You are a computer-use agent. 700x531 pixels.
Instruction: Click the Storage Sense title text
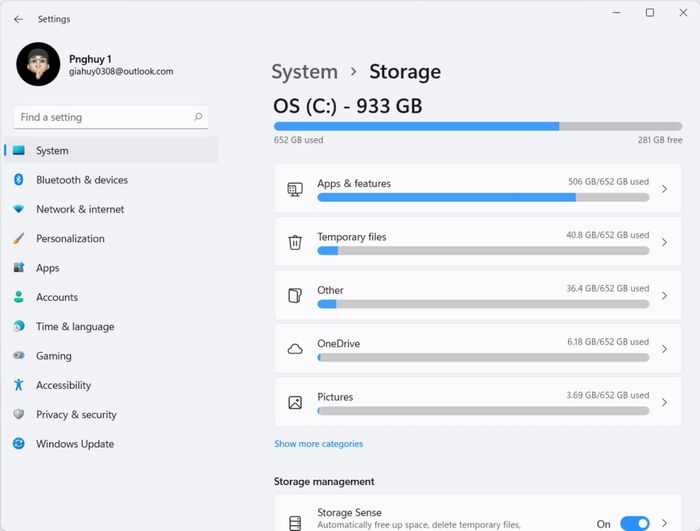[349, 513]
